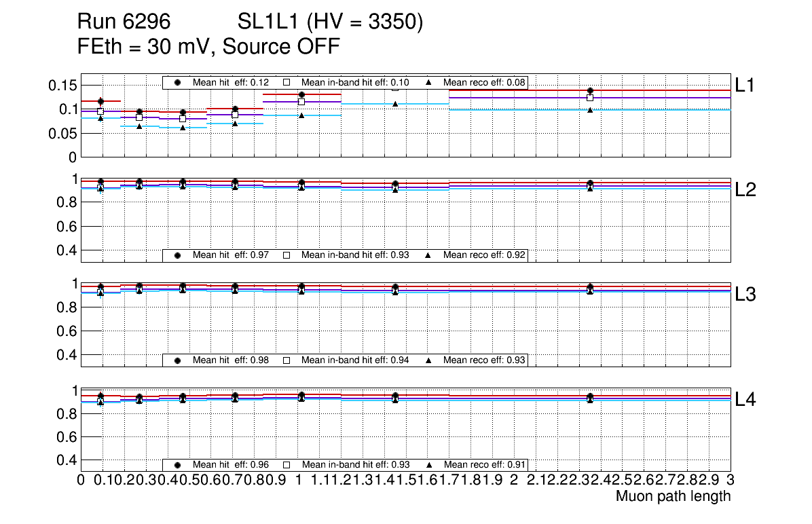Viewport: 812px width, 524px height.
Task: Click the triangle marker in L4 legend
Action: (428, 465)
